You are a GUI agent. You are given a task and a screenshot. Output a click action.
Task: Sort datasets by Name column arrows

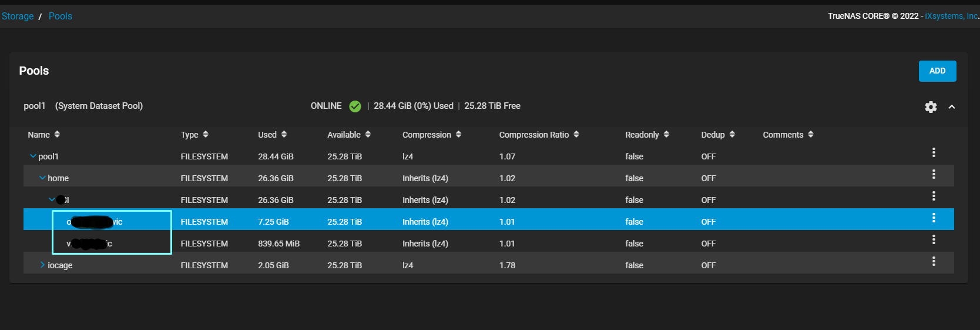(x=57, y=135)
